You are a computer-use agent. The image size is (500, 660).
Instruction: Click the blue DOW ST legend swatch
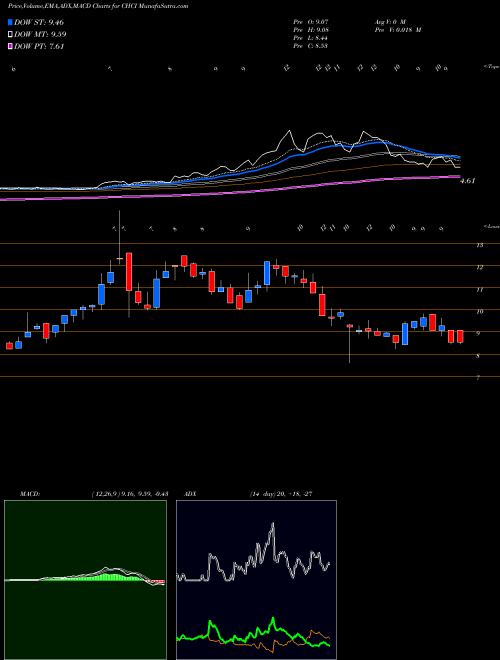click(10, 22)
